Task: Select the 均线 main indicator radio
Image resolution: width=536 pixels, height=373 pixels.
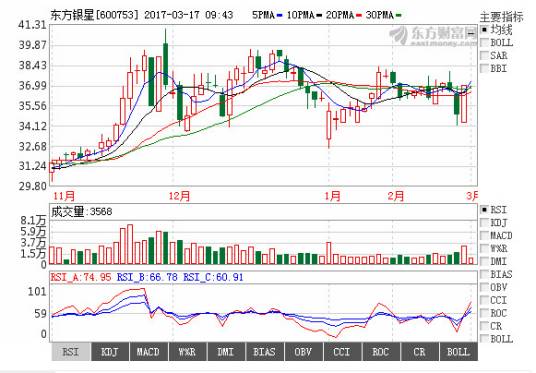Action: pos(484,30)
